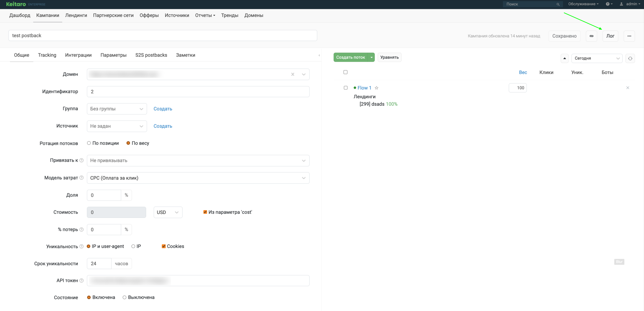Show help for Уникальность
This screenshot has height=311, width=644.
coord(81,246)
